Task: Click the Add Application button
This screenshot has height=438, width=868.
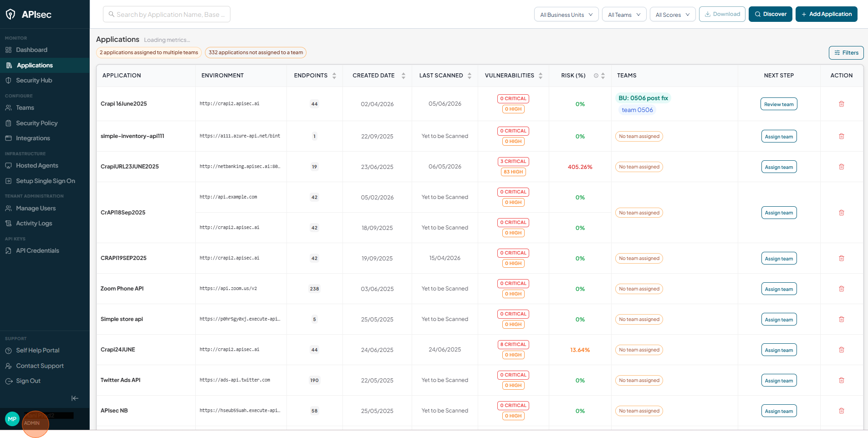Action: click(826, 14)
